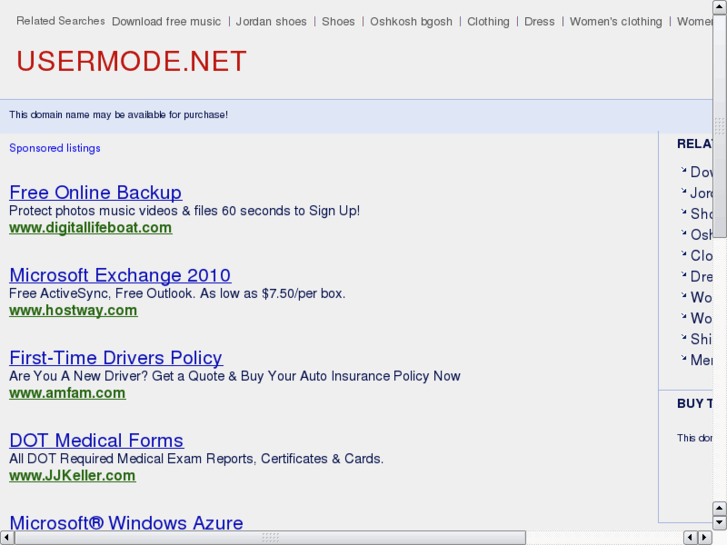Open sidebar link starting with 'Jor'
Viewport: 727px width, 545px height.
(x=701, y=193)
